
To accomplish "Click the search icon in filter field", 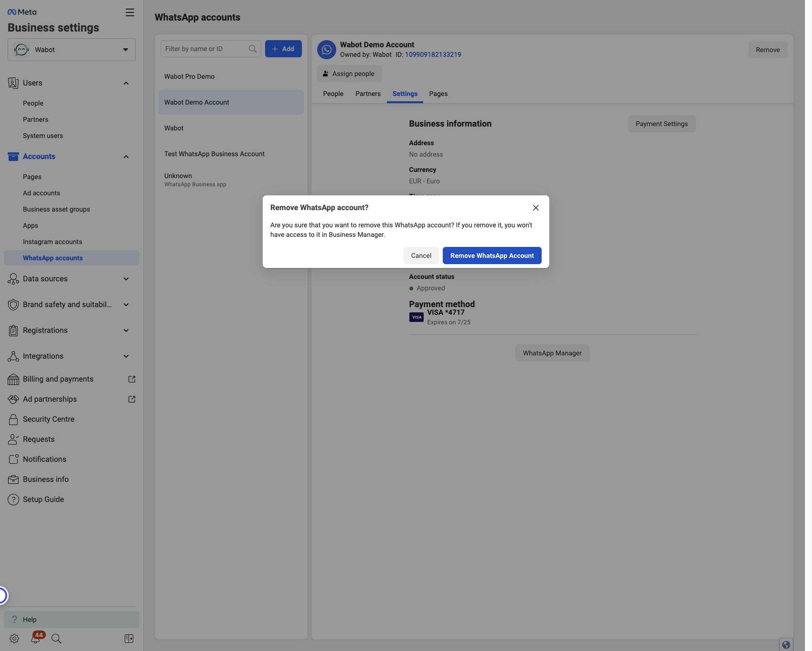I will (x=253, y=49).
